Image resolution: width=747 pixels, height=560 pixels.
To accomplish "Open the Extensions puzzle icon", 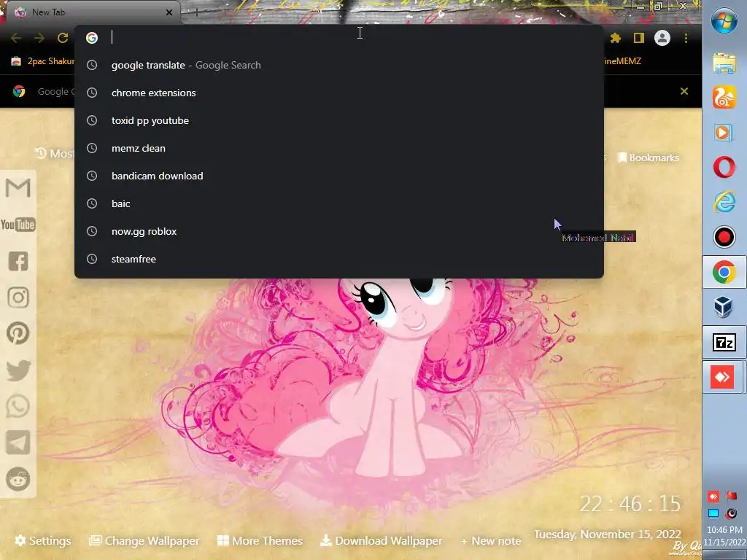I will tap(616, 38).
